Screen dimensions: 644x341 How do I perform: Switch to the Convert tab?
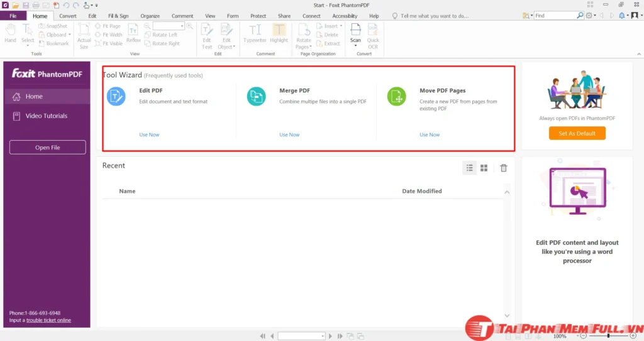pyautogui.click(x=68, y=16)
